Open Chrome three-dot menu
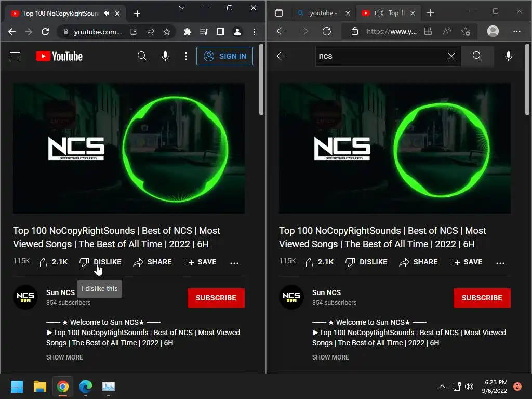Viewport: 532px width, 399px height. tap(254, 32)
